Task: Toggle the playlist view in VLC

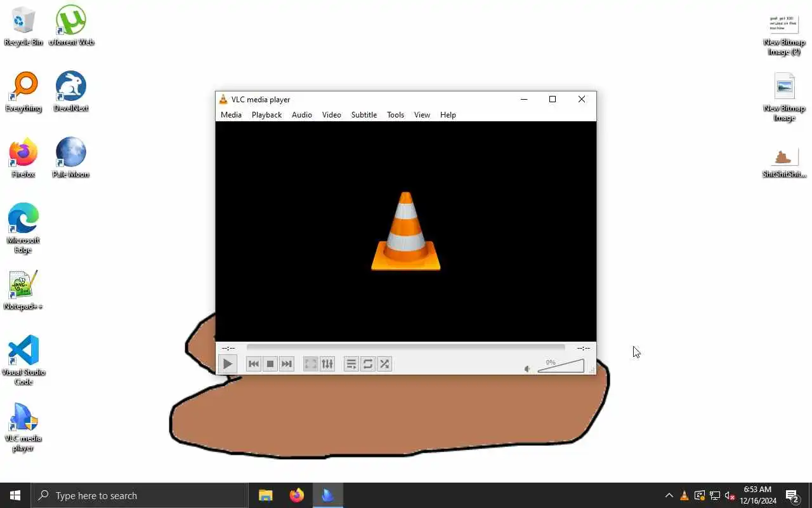Action: click(351, 364)
